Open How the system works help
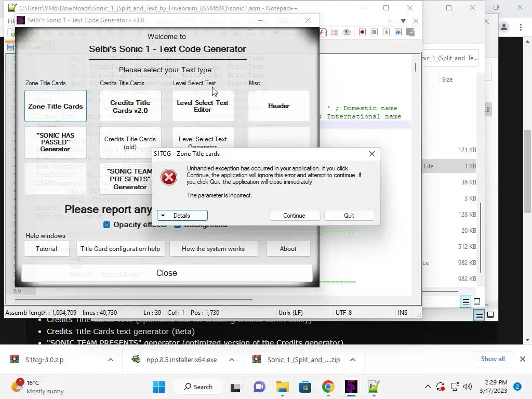Viewport: 532px width, 399px height. 214,249
